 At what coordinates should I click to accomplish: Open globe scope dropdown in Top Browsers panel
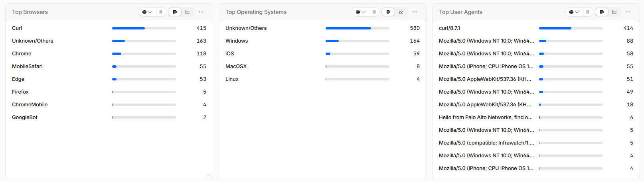147,12
